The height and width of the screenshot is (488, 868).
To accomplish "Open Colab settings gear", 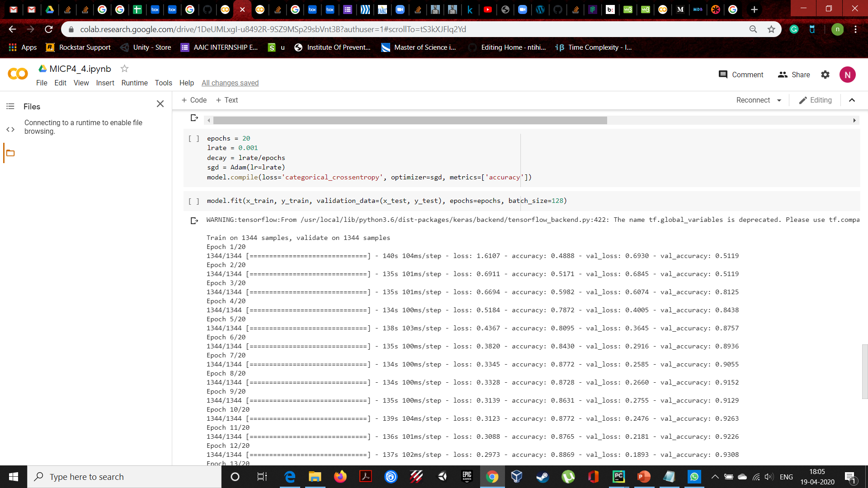I will click(825, 75).
